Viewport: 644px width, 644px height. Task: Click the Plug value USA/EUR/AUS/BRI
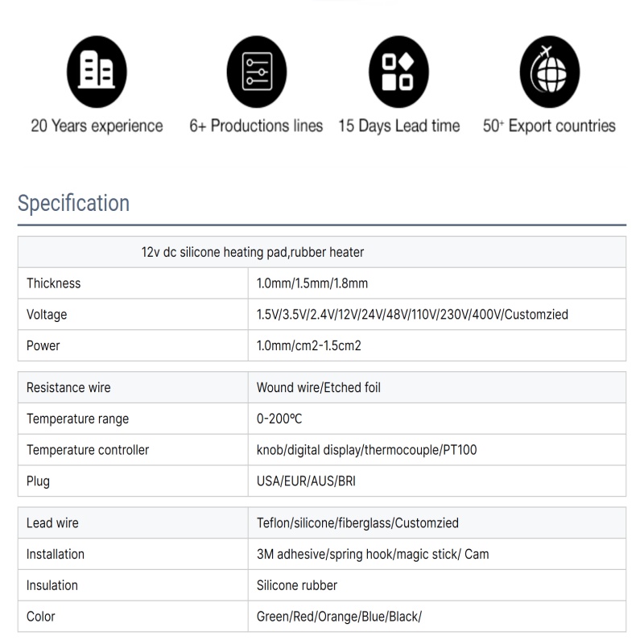[306, 481]
